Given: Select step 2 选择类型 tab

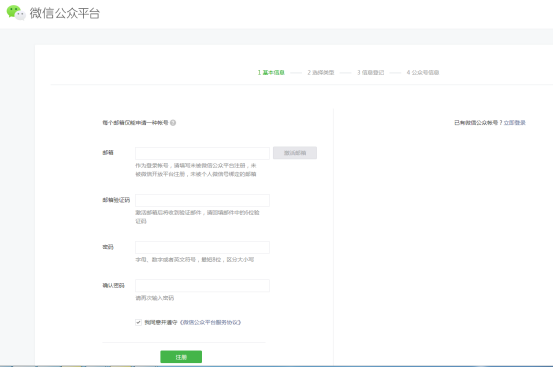Looking at the screenshot, I should coord(321,73).
